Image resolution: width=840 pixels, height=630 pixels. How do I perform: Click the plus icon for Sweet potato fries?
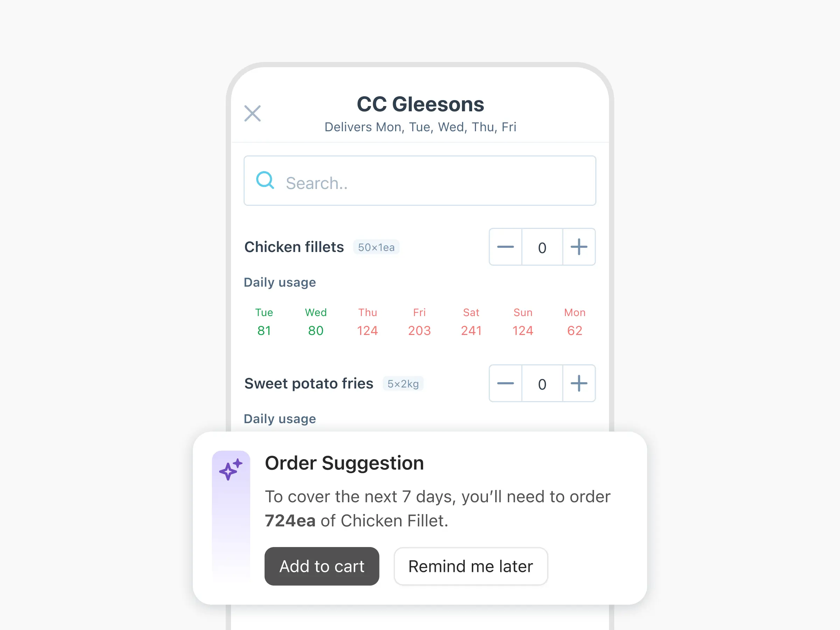(x=578, y=383)
